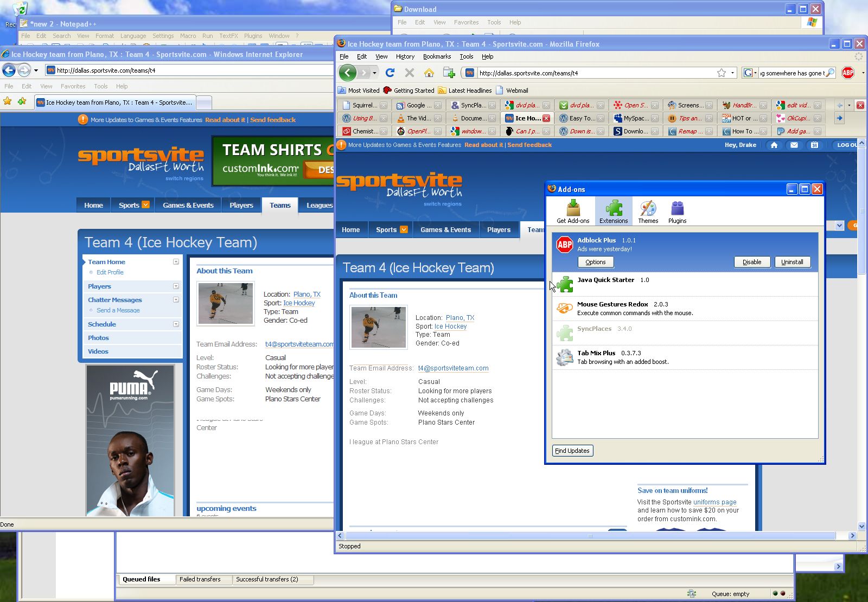
Task: Expand the Schedule section in IE sidebar
Action: pos(176,324)
